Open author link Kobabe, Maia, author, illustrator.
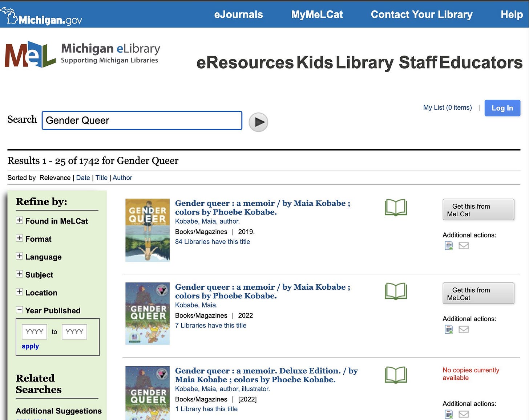Image resolution: width=529 pixels, height=420 pixels. [x=222, y=389]
